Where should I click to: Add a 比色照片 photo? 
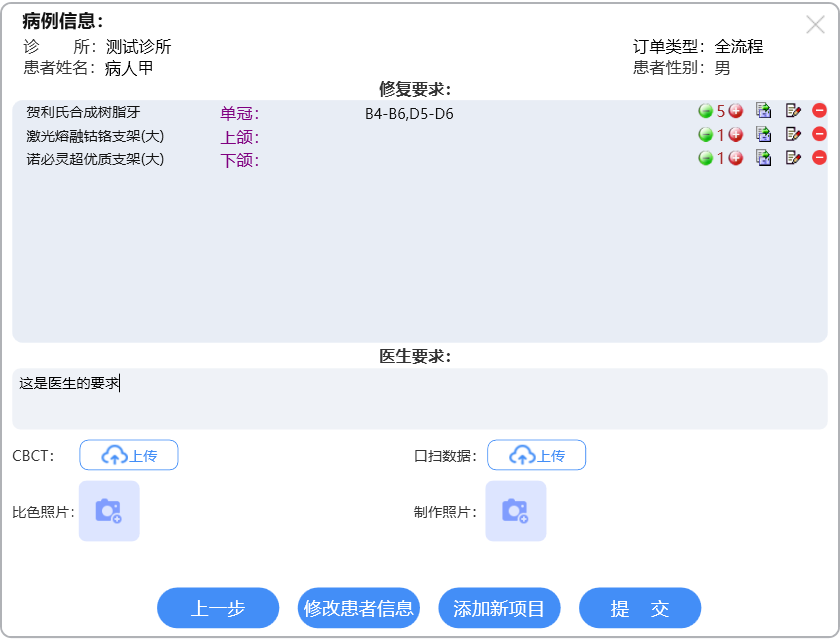tap(109, 511)
